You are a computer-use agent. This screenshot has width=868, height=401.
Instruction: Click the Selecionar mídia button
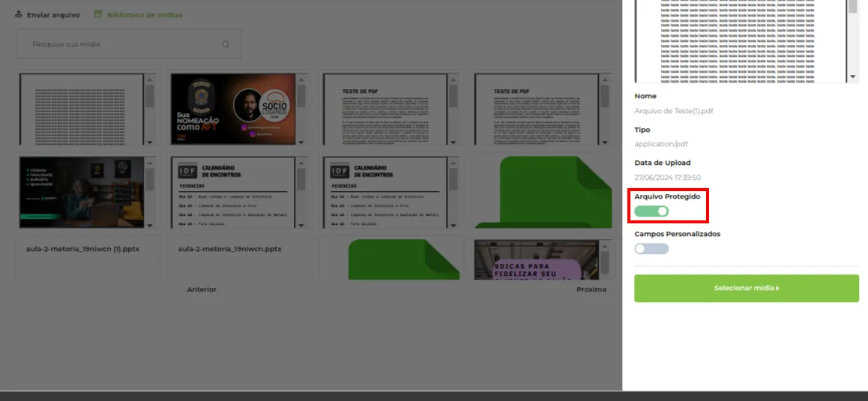(x=747, y=288)
